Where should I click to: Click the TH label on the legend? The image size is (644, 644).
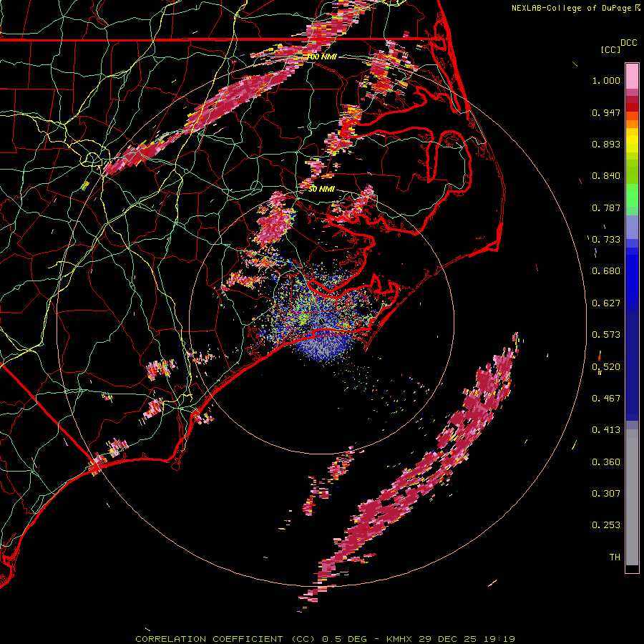[615, 557]
